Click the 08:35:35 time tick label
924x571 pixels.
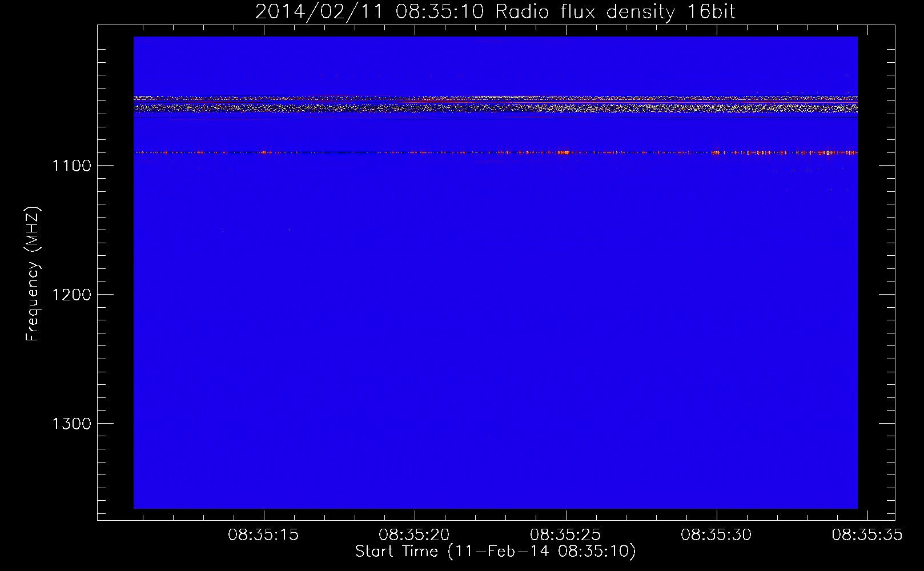click(867, 535)
